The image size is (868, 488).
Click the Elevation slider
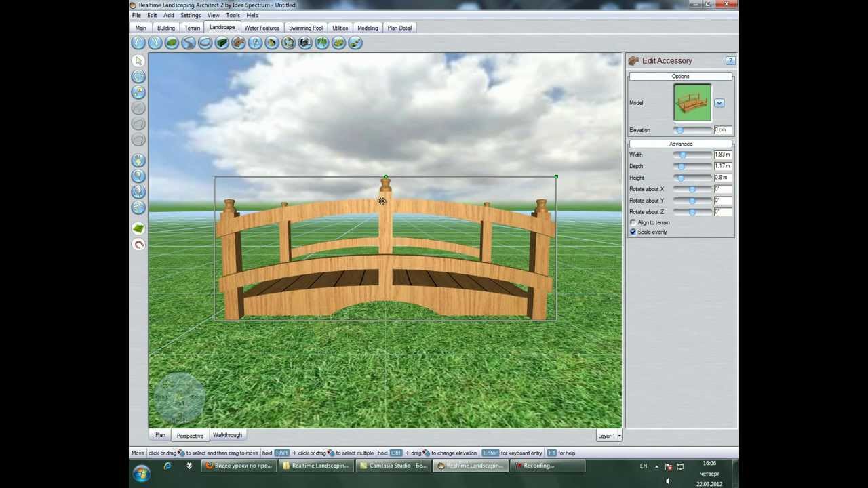click(692, 130)
